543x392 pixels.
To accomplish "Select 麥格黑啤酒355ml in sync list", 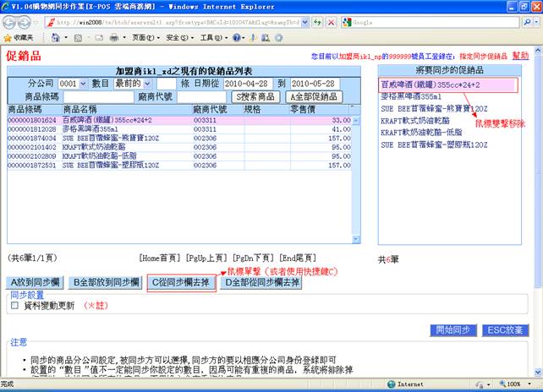I will [x=410, y=97].
